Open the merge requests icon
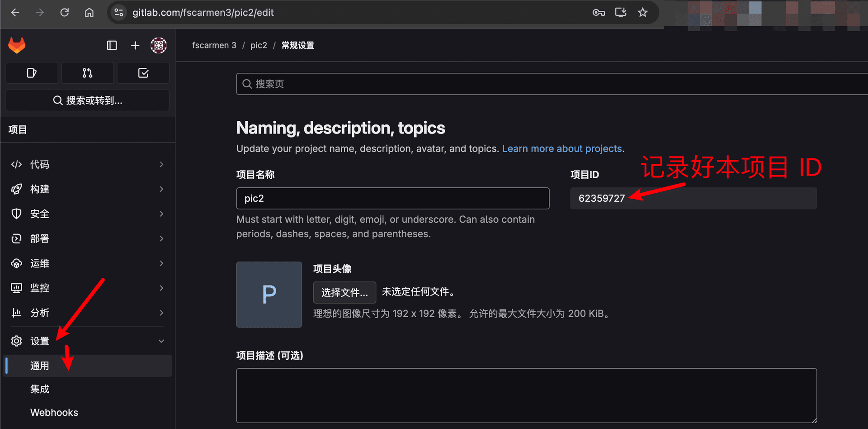Image resolution: width=868 pixels, height=429 pixels. coord(87,73)
